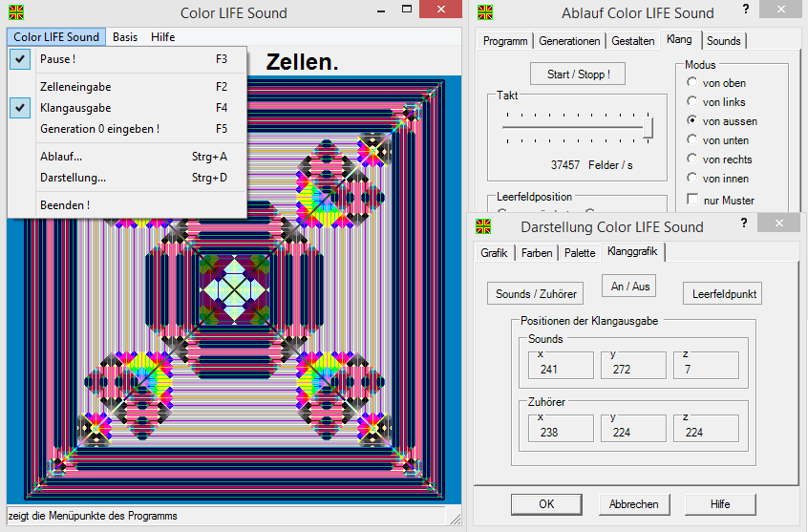Click the Zuhörer y field showing 224
The width and height of the screenshot is (808, 532).
[633, 429]
